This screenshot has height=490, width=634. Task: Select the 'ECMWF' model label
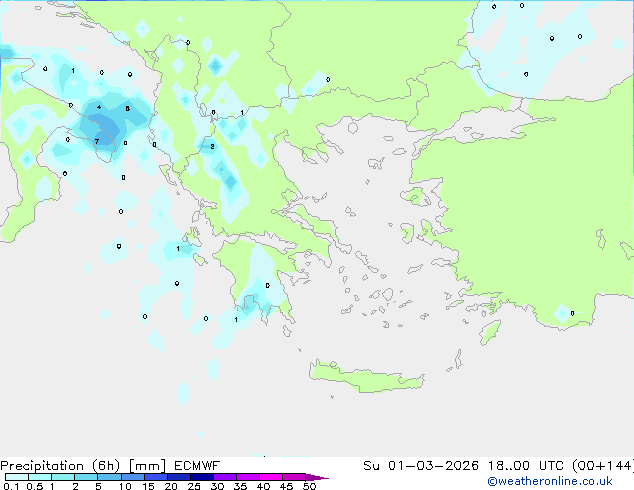(x=197, y=466)
